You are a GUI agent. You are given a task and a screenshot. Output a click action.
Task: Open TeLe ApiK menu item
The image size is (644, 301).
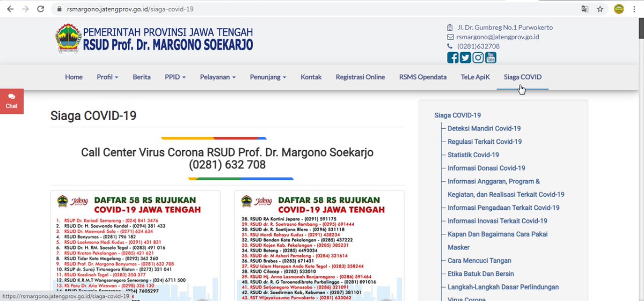click(x=475, y=77)
